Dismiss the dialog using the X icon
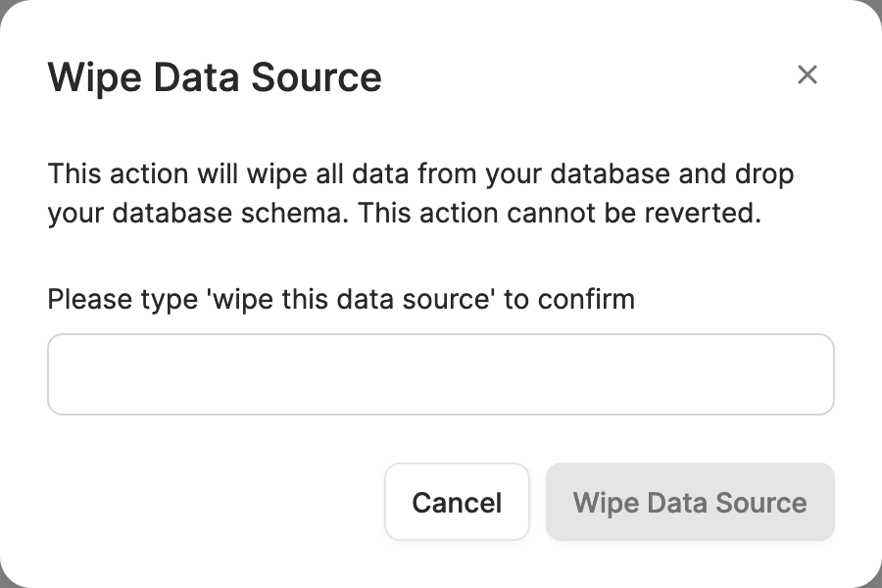882x588 pixels. [807, 74]
